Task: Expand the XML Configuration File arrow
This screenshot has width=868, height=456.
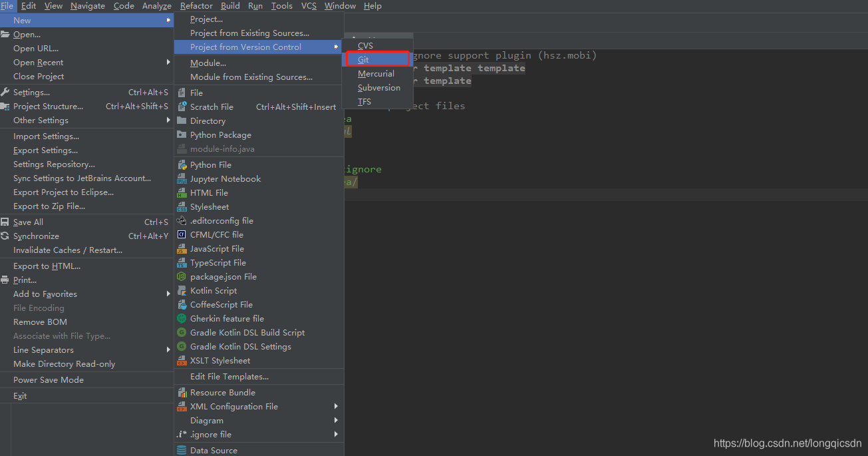Action: [x=337, y=407]
